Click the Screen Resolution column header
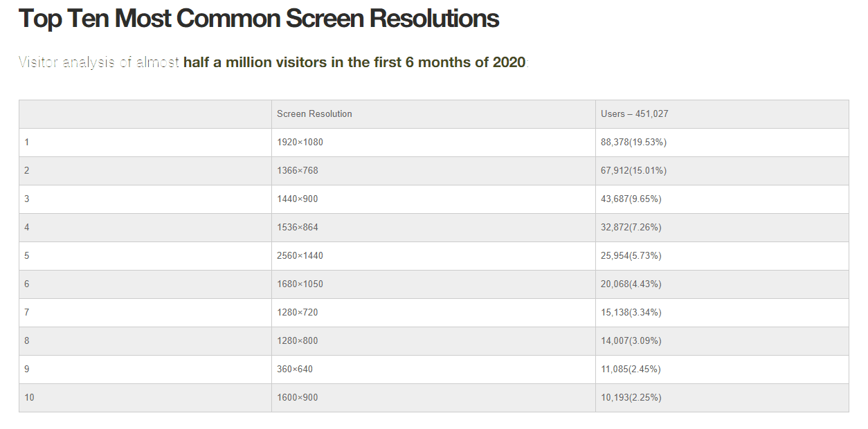This screenshot has height=429, width=868. click(433, 114)
